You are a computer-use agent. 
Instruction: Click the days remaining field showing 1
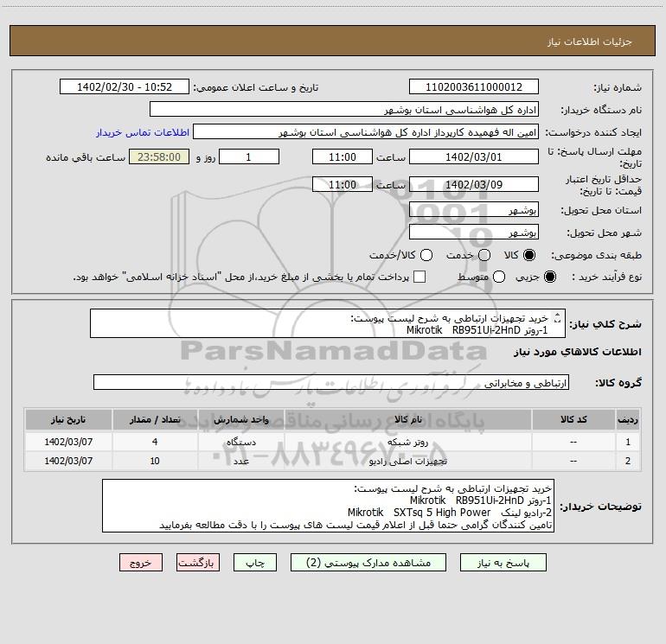249,156
